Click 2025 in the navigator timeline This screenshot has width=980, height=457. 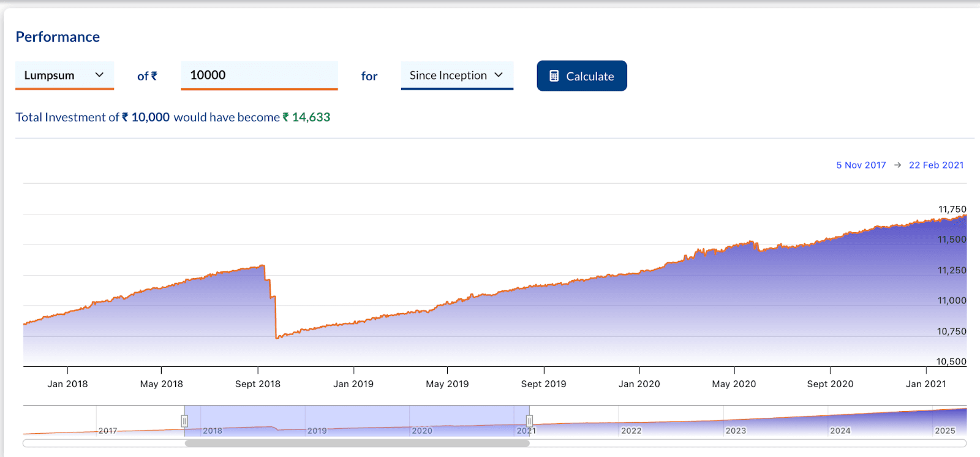(944, 431)
